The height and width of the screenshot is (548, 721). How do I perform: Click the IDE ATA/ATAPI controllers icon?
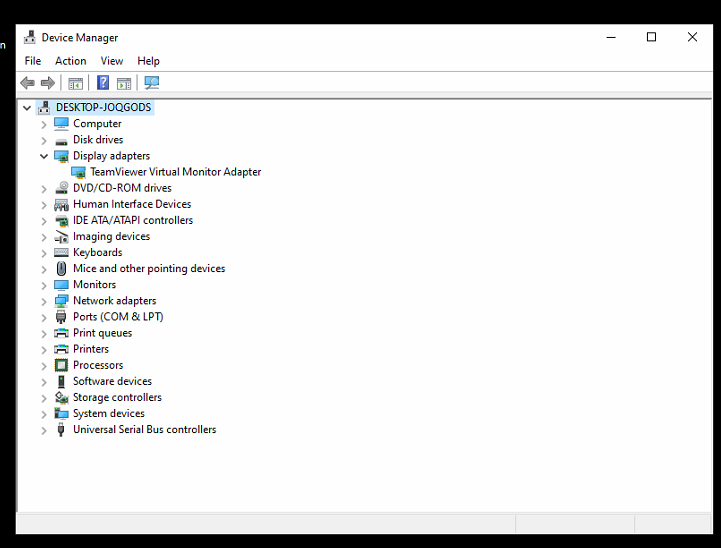(61, 221)
